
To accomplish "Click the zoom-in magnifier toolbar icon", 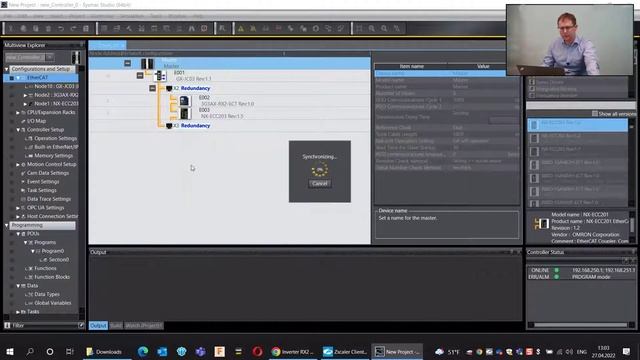I will tap(372, 29).
